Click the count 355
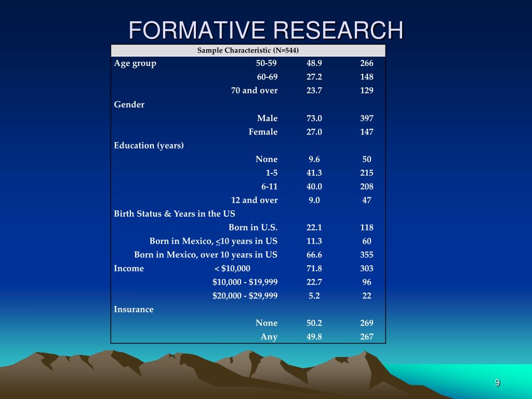Screen dimensions: 532x399 pyautogui.click(x=367, y=255)
